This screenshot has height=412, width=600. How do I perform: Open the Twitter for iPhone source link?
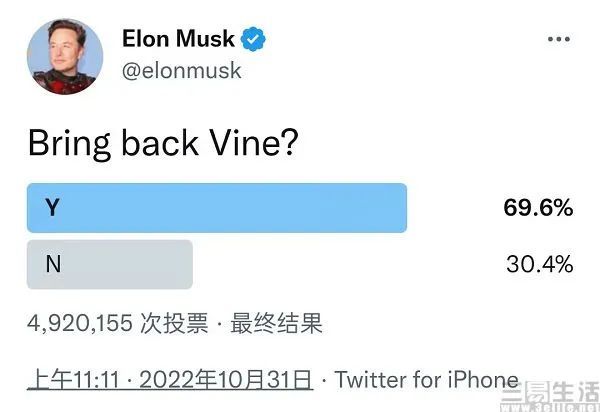point(427,380)
